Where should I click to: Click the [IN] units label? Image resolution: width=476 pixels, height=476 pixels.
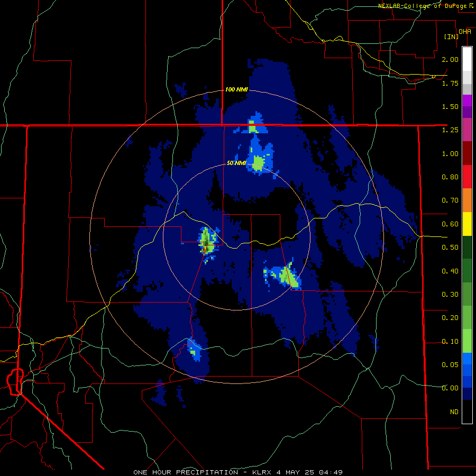pyautogui.click(x=451, y=36)
